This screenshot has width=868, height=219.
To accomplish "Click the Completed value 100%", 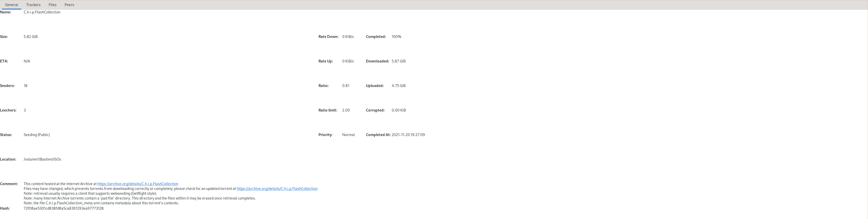I will (x=397, y=37).
